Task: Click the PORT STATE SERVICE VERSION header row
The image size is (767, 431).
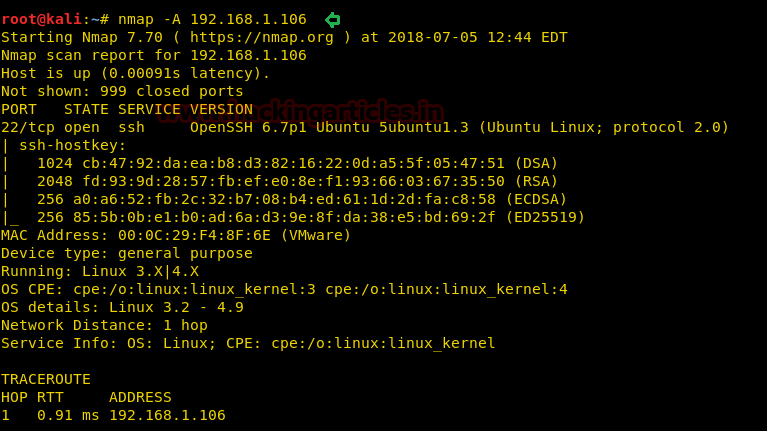Action: [x=126, y=109]
